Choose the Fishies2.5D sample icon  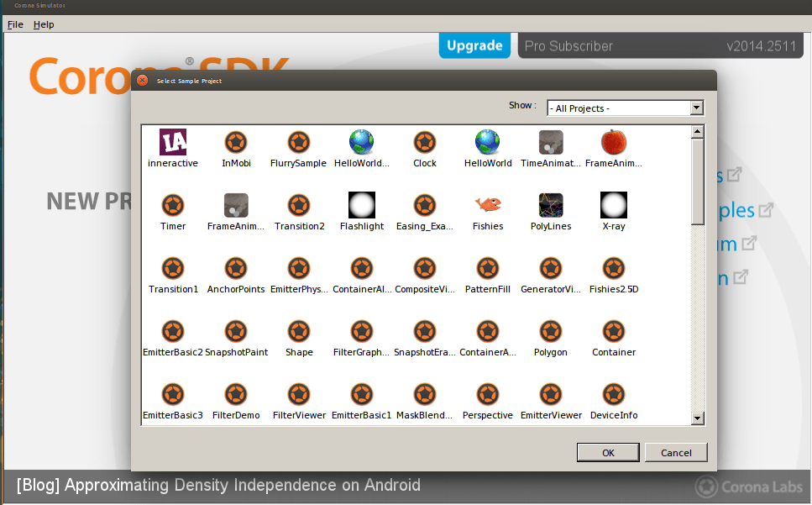click(614, 268)
